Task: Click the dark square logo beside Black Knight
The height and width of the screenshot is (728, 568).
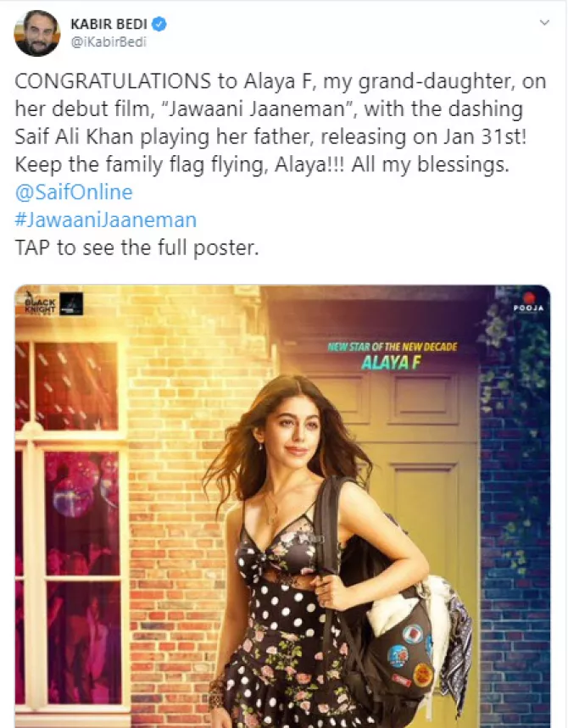Action: [x=71, y=303]
